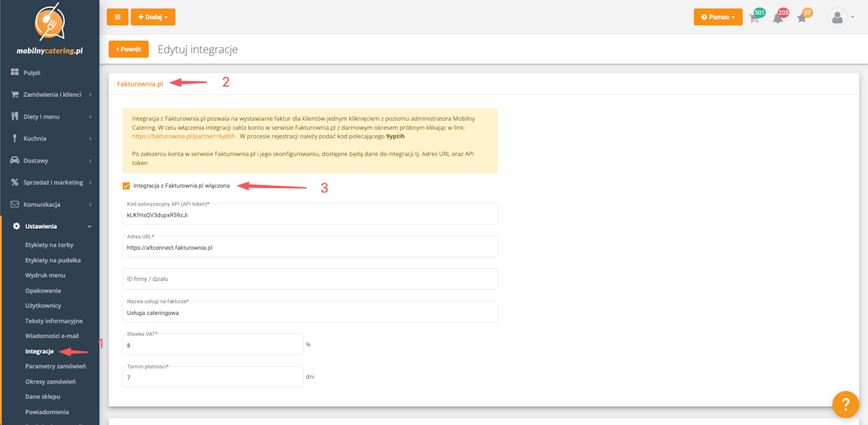The height and width of the screenshot is (425, 868).
Task: Open the Pomoc dropdown menu
Action: click(717, 17)
